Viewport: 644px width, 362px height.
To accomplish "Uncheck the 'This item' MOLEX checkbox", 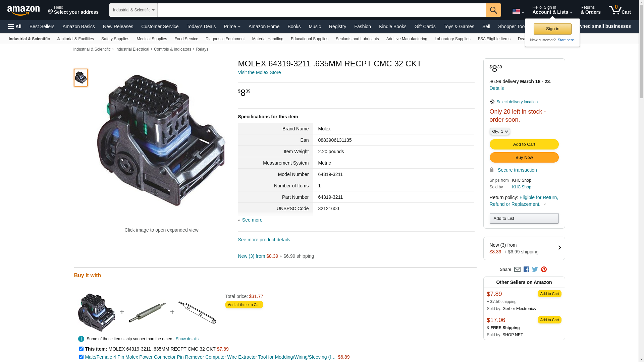I will click(x=81, y=349).
